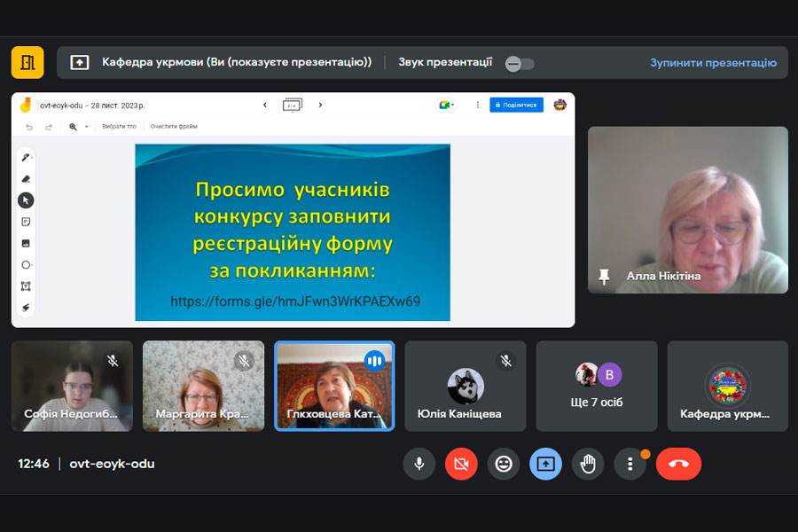
Task: Click 'Зупинити презентацію' to stop presenting
Action: [x=713, y=63]
